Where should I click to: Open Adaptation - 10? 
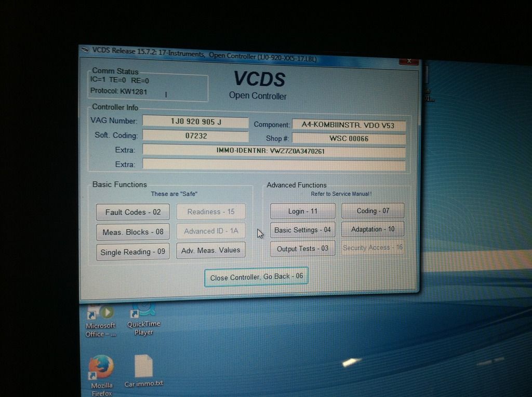[x=373, y=229]
